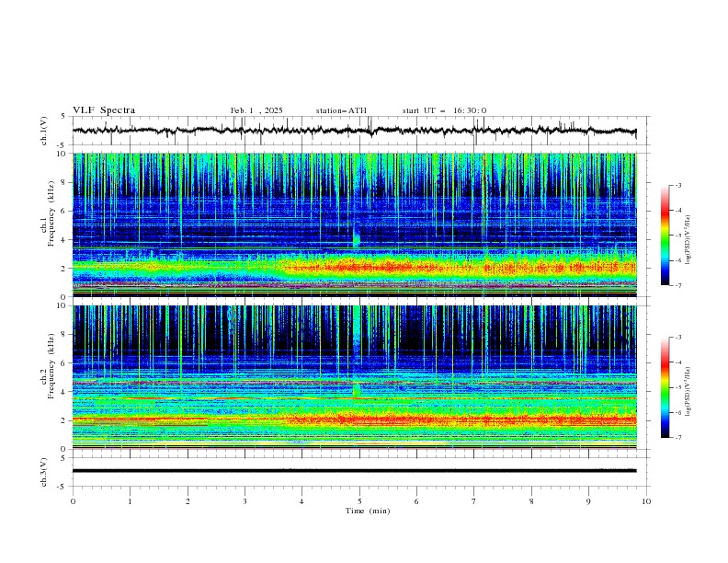
Task: Click time axis tick label "2"
Action: pyautogui.click(x=188, y=501)
